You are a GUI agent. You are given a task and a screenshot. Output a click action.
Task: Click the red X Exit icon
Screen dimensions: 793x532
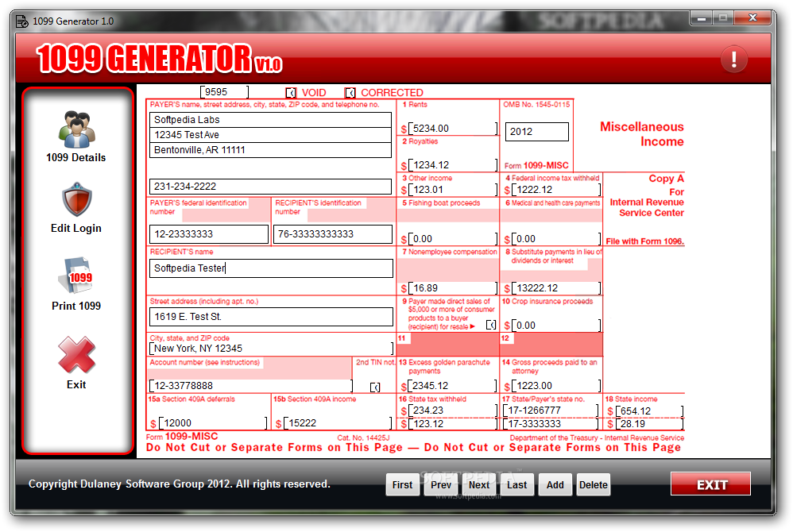pyautogui.click(x=76, y=354)
